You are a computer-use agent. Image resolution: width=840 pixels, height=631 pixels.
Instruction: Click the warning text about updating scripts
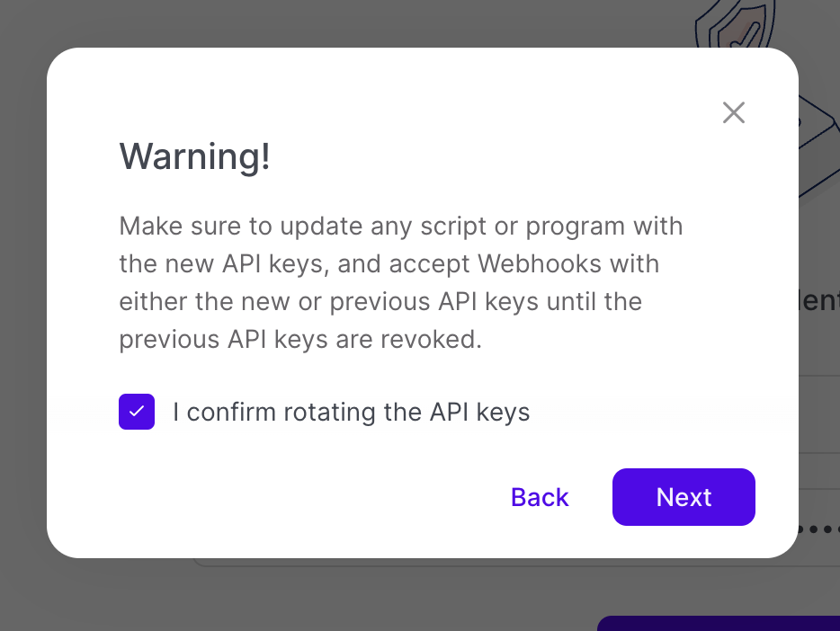click(400, 226)
